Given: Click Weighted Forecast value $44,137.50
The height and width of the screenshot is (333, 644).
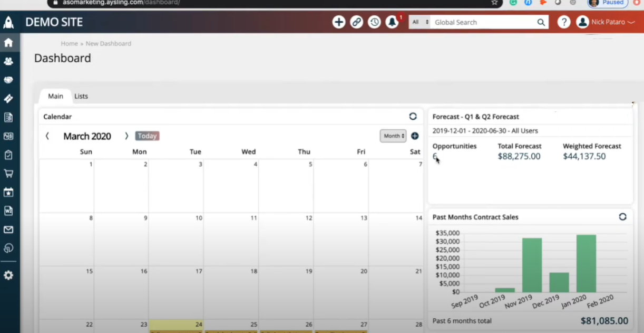Looking at the screenshot, I should coord(584,156).
